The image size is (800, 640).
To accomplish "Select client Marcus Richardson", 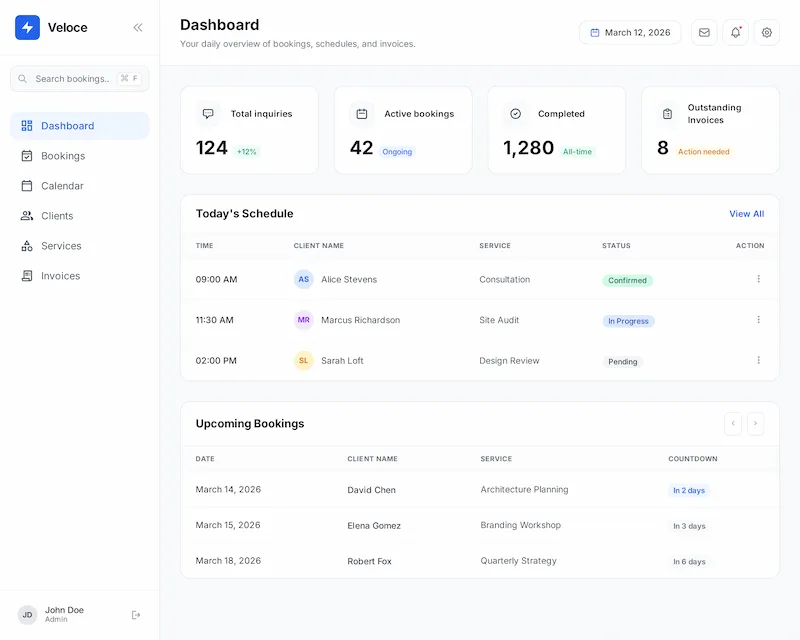I will (361, 320).
